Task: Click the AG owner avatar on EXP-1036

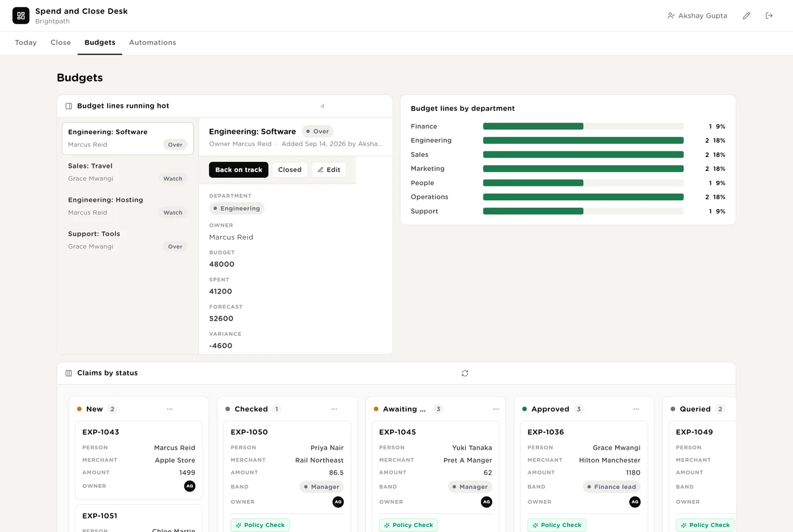Action: click(635, 502)
